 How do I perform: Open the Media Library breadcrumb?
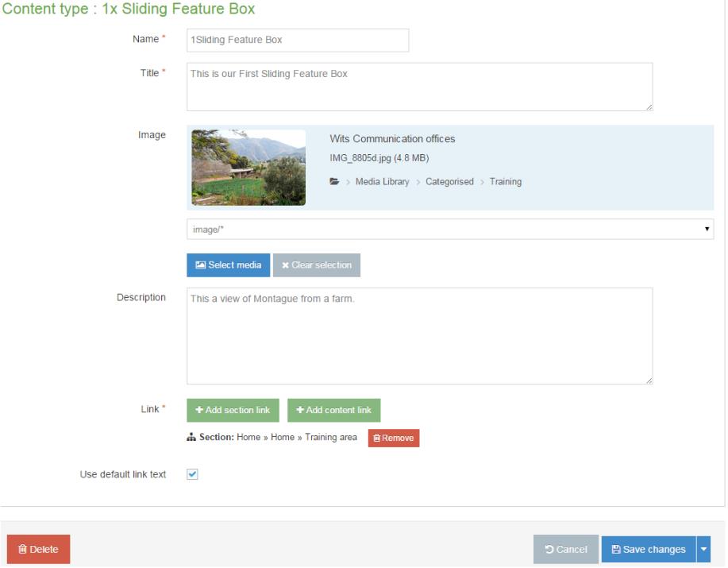(383, 182)
